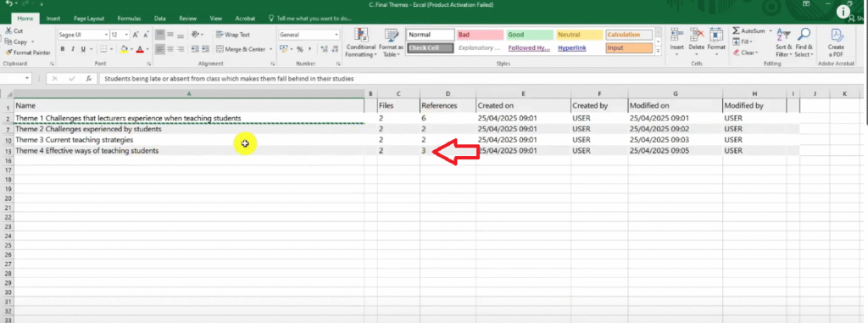Open Sort & Filter menu

pos(783,42)
